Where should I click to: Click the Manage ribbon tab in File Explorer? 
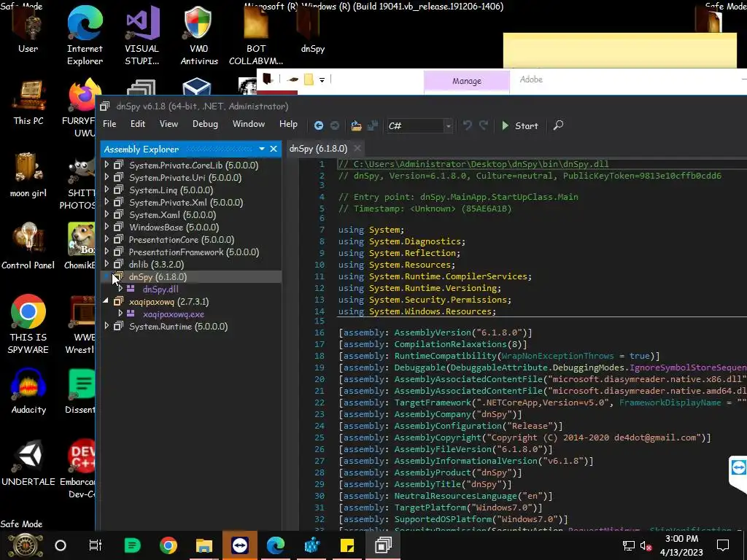(x=467, y=81)
